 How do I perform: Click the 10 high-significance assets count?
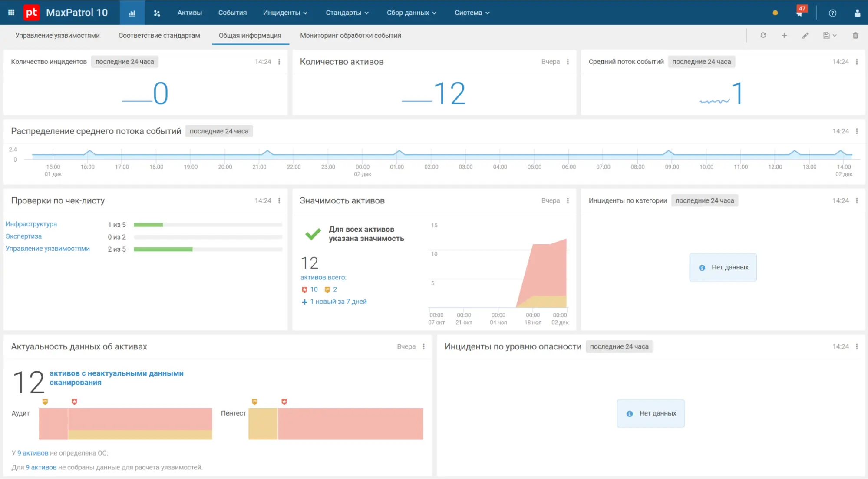click(314, 289)
